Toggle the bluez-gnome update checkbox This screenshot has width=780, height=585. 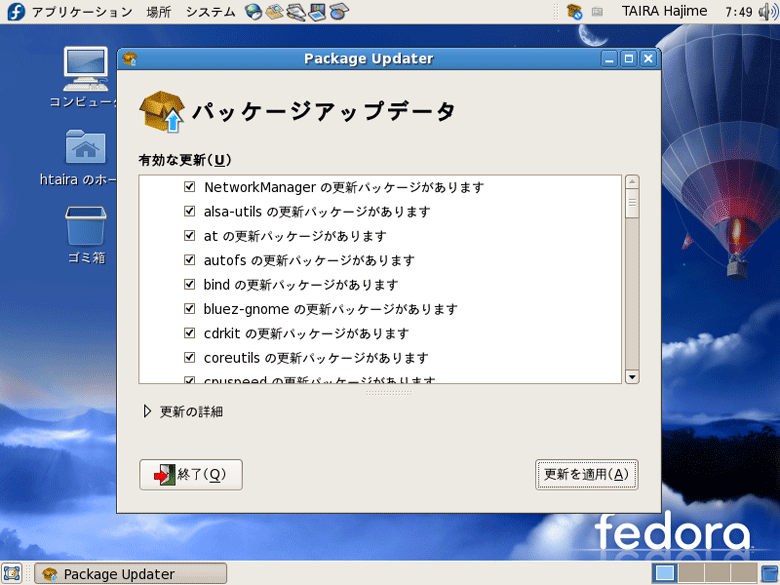pyautogui.click(x=190, y=309)
